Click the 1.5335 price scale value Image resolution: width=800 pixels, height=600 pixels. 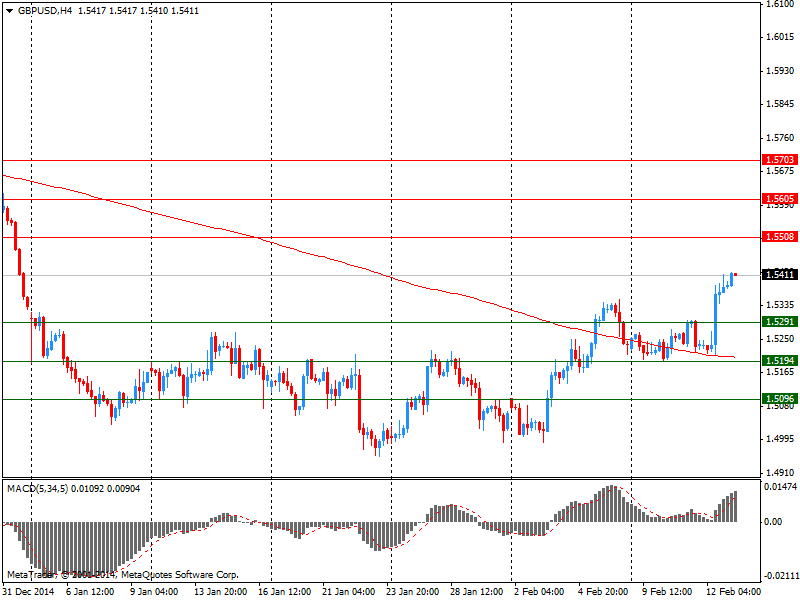tap(780, 305)
